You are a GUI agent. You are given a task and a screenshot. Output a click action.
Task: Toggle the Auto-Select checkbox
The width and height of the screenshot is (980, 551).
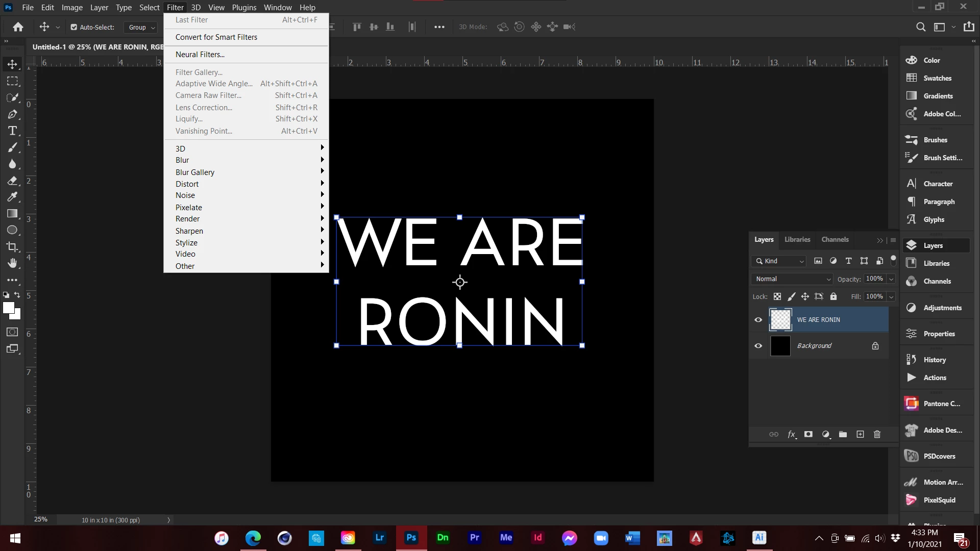74,27
